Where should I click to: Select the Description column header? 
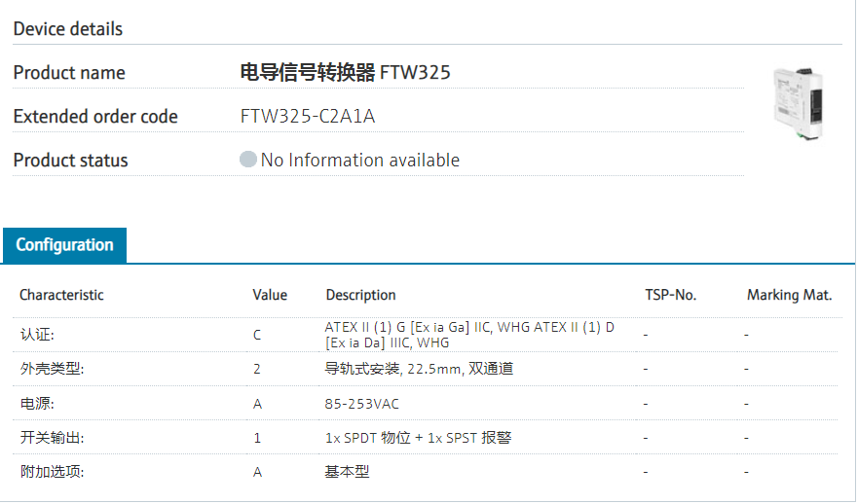coord(360,295)
